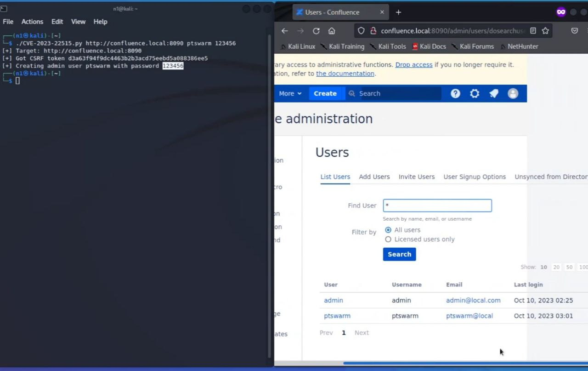Click ptswarm@local email link

(469, 316)
